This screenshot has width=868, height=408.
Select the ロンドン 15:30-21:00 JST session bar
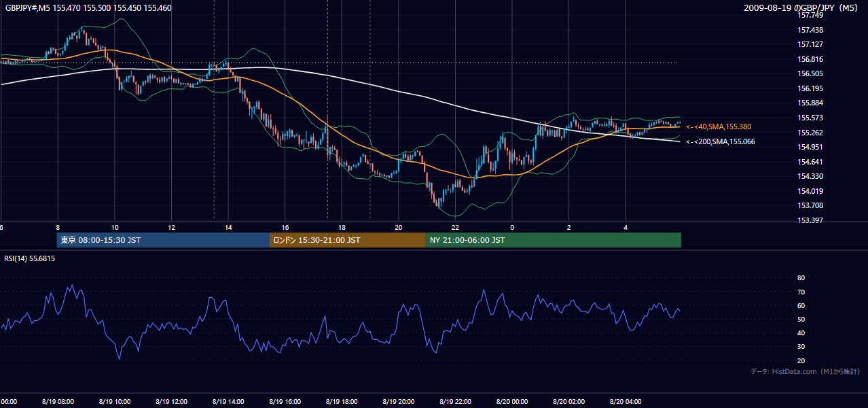coord(348,240)
